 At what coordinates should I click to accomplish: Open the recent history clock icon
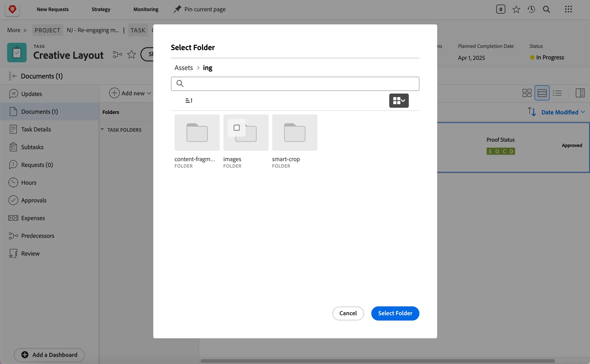click(531, 9)
